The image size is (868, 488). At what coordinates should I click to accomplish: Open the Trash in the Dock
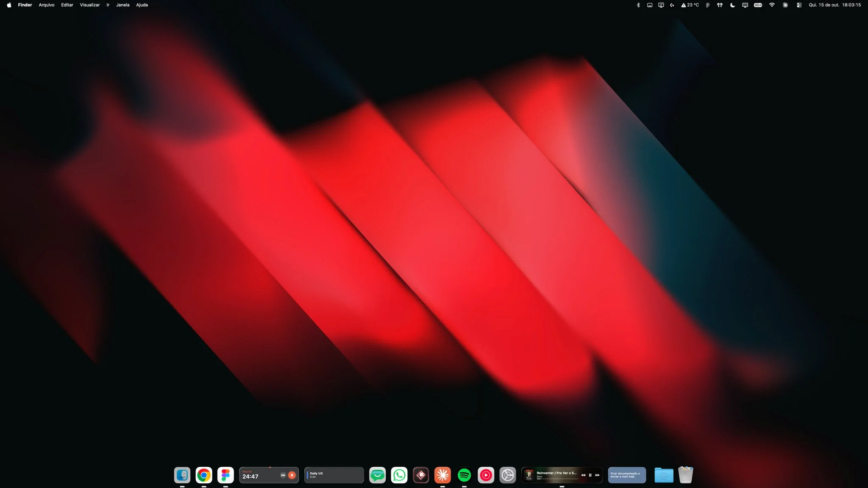tap(685, 475)
